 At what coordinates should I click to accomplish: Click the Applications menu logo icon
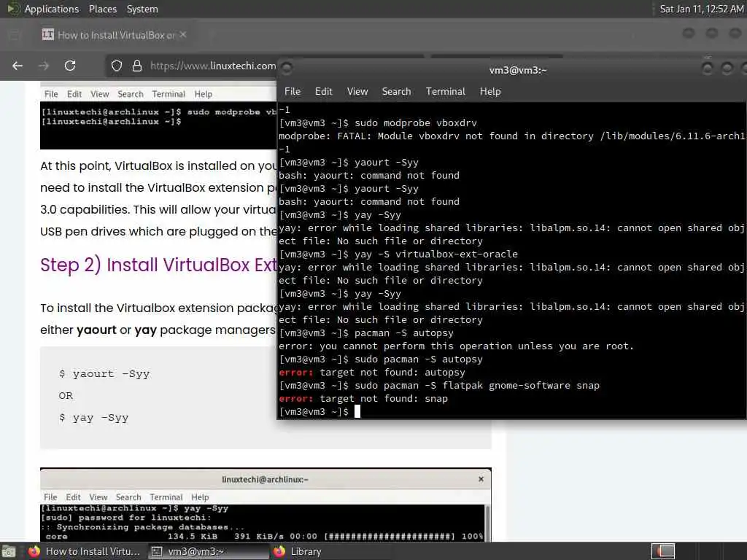[x=13, y=9]
